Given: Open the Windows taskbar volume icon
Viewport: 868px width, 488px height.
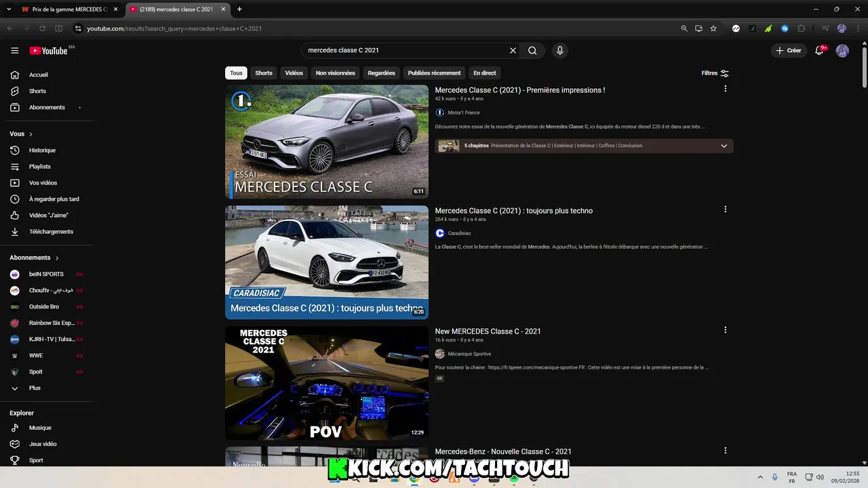Looking at the screenshot, I should click(819, 477).
